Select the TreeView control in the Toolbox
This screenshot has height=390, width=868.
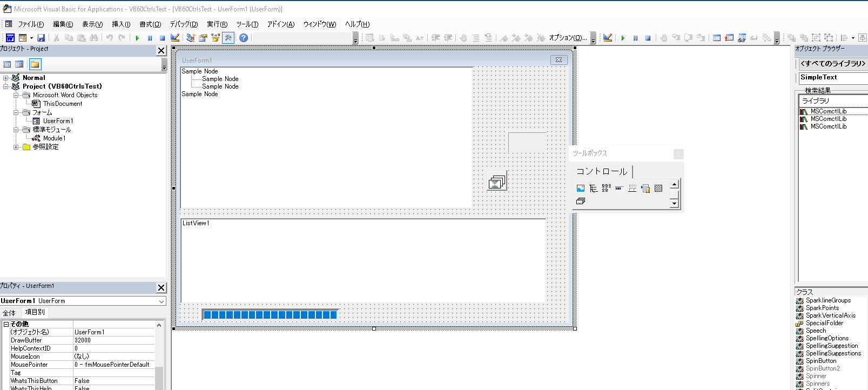coord(594,188)
